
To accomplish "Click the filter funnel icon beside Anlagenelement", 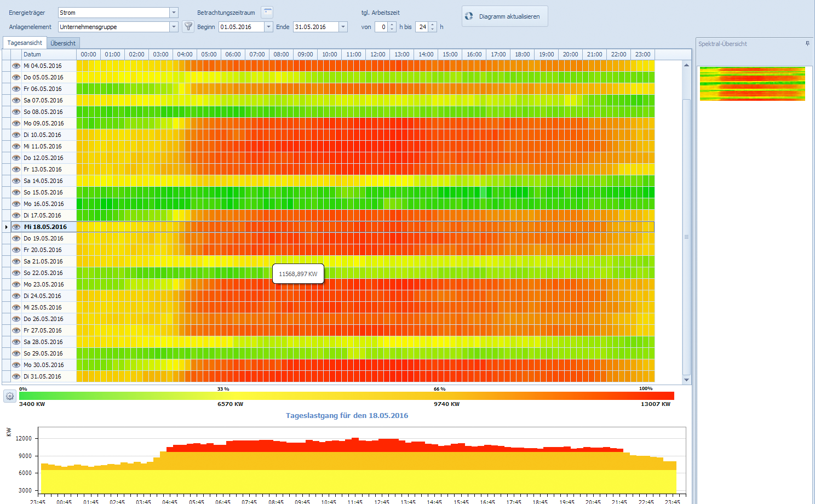I will (x=188, y=26).
